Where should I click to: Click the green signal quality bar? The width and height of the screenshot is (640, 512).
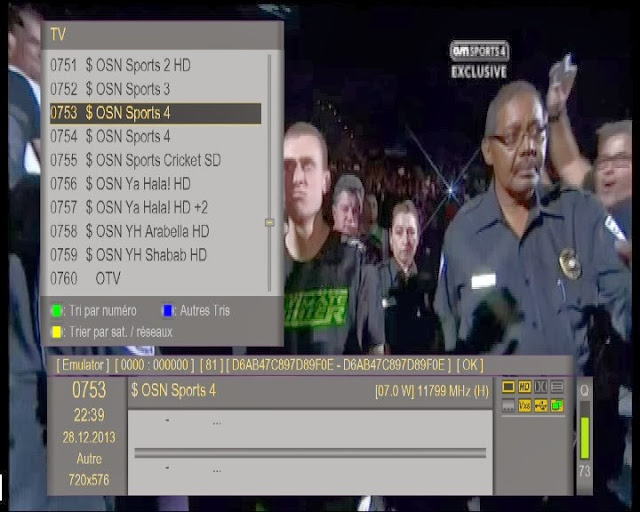[584, 438]
